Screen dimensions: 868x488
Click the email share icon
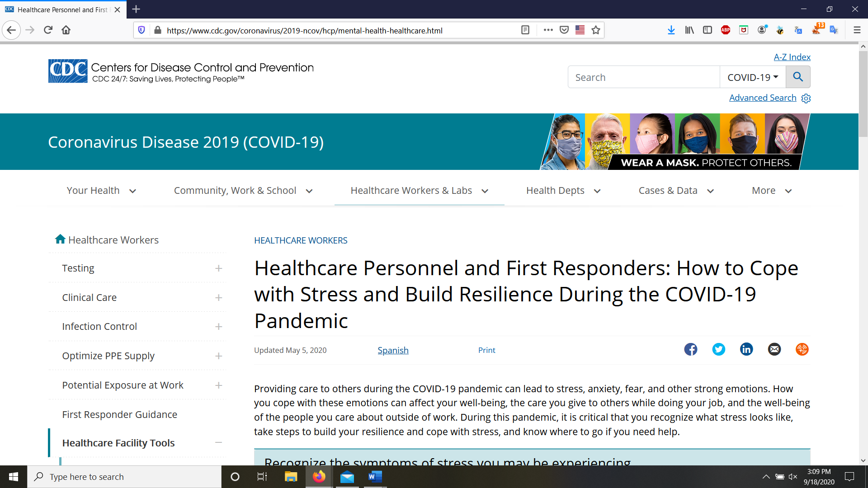click(774, 349)
